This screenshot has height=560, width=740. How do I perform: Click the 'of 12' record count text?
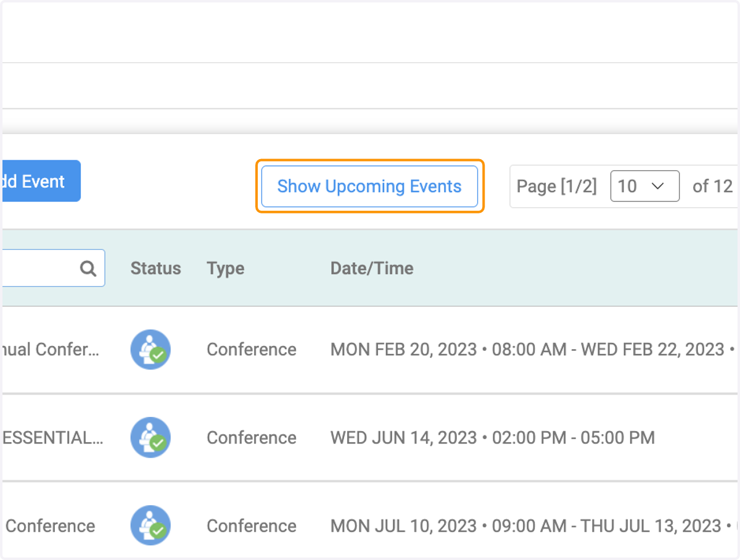tap(712, 186)
